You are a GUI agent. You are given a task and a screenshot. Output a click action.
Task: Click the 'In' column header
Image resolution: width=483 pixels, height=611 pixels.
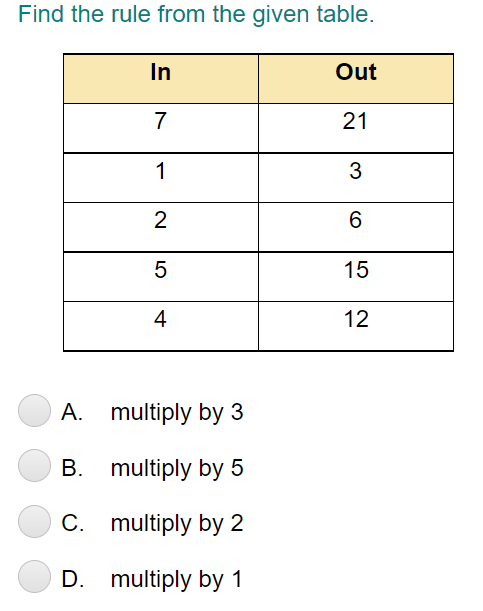[x=161, y=79]
